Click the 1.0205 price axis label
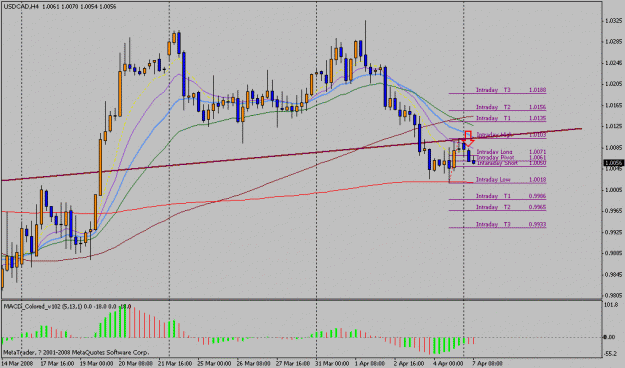Screen dimensions: 625x368 tap(613, 84)
